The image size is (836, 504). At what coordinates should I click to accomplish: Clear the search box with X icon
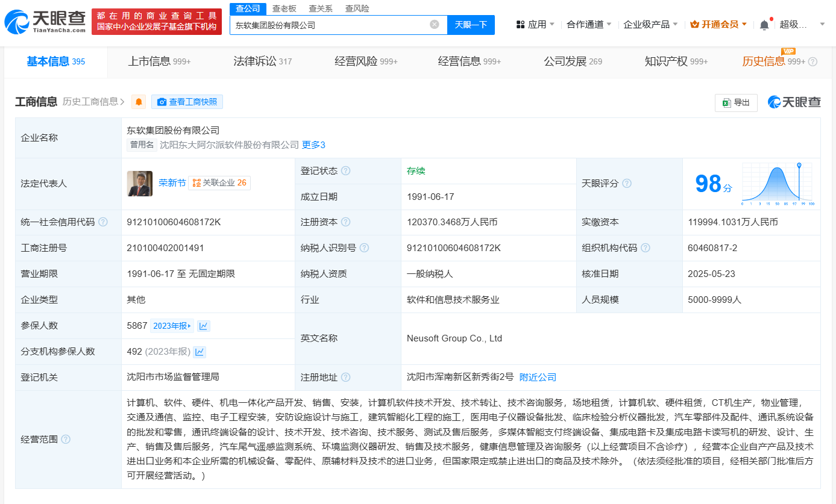[434, 25]
